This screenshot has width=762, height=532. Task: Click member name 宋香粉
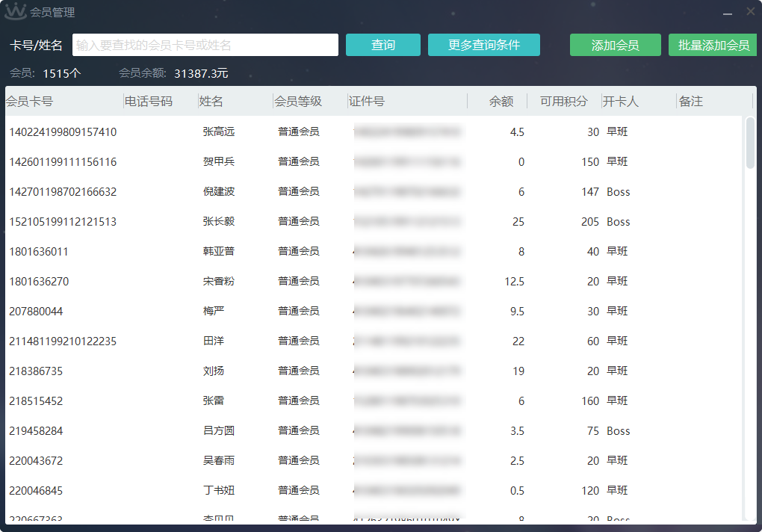click(x=219, y=281)
